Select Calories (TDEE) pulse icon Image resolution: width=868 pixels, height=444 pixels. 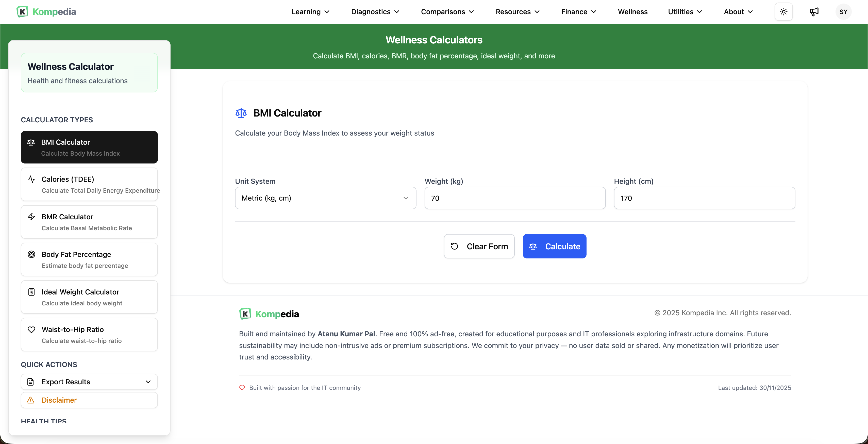coord(31,179)
